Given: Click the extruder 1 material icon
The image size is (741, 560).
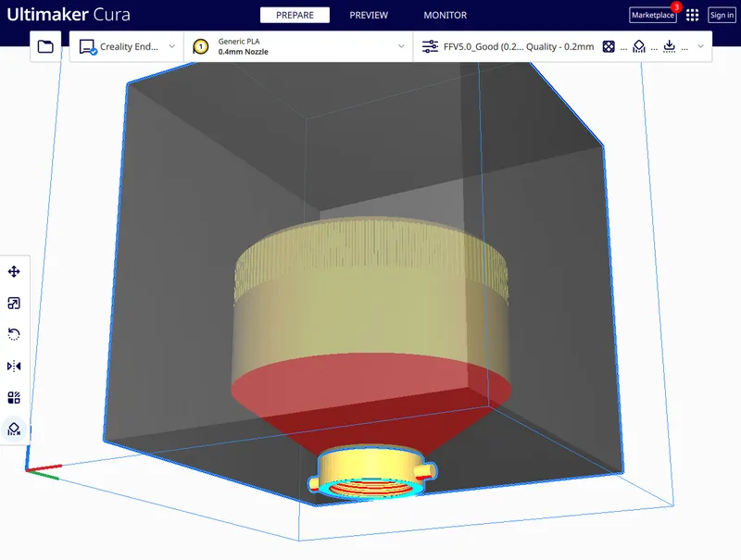Looking at the screenshot, I should pyautogui.click(x=201, y=47).
